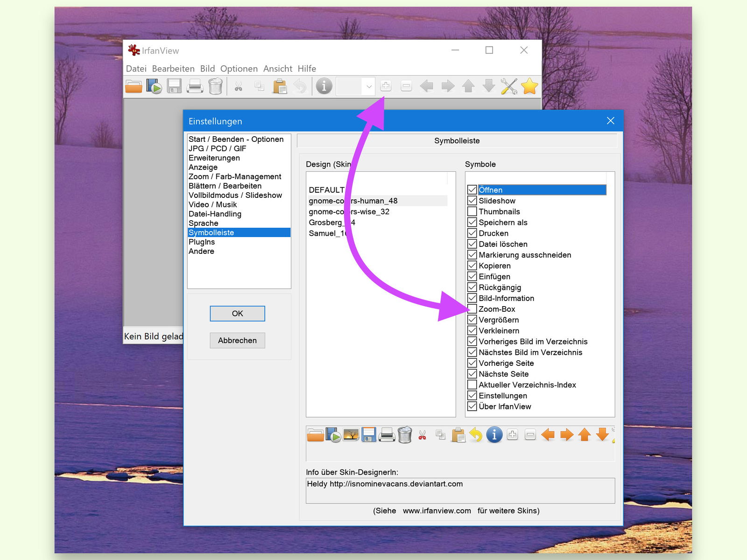
Task: Toggle Nächstes Bild im Verzeichnis checkbox
Action: 472,352
